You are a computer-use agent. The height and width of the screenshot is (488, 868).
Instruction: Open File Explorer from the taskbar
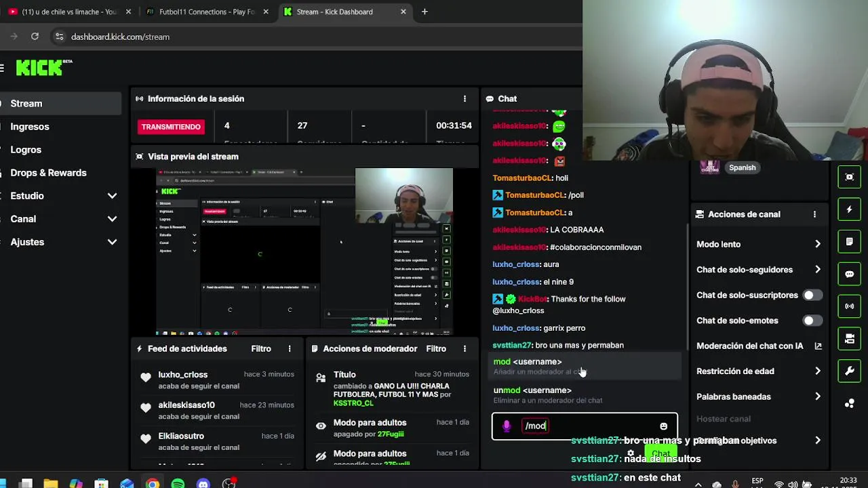point(50,484)
